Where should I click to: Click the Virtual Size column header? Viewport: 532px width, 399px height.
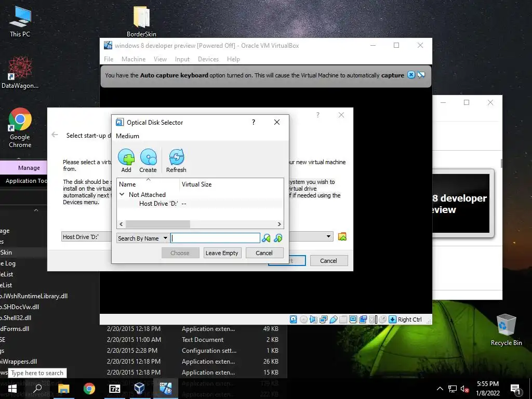click(197, 184)
